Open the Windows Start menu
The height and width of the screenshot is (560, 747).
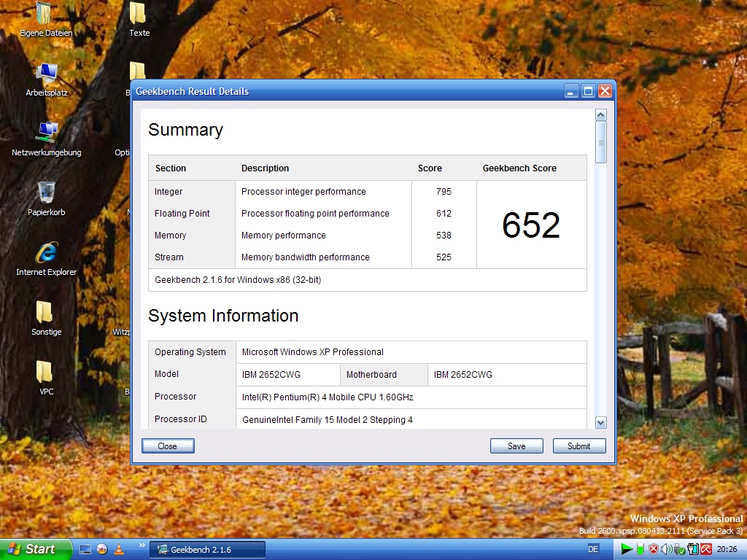pyautogui.click(x=35, y=549)
